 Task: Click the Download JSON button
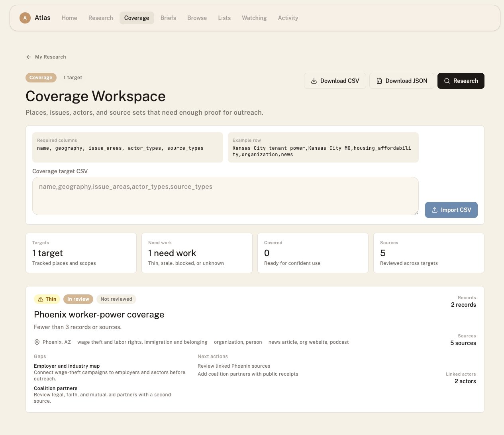tap(402, 81)
